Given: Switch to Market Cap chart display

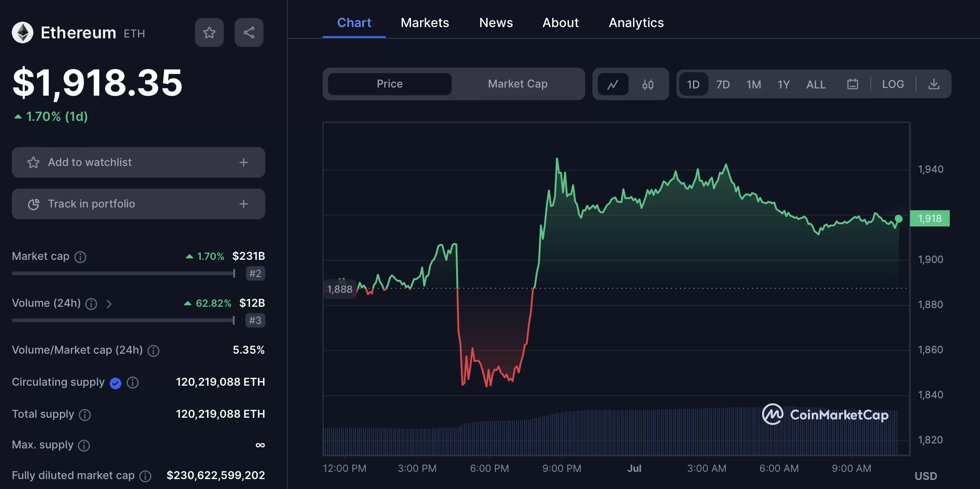Looking at the screenshot, I should pyautogui.click(x=517, y=83).
